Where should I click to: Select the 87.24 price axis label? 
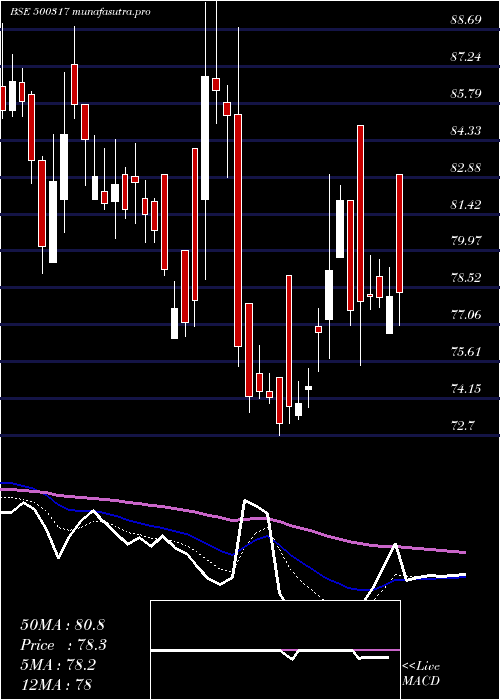(x=466, y=57)
